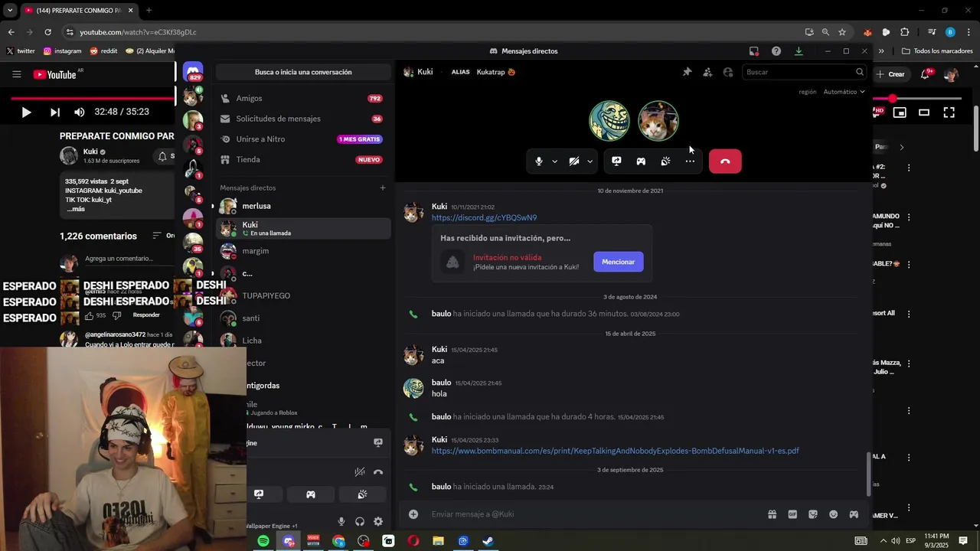Open emoji picker in message bar
Viewport: 980px width, 551px height.
click(834, 514)
